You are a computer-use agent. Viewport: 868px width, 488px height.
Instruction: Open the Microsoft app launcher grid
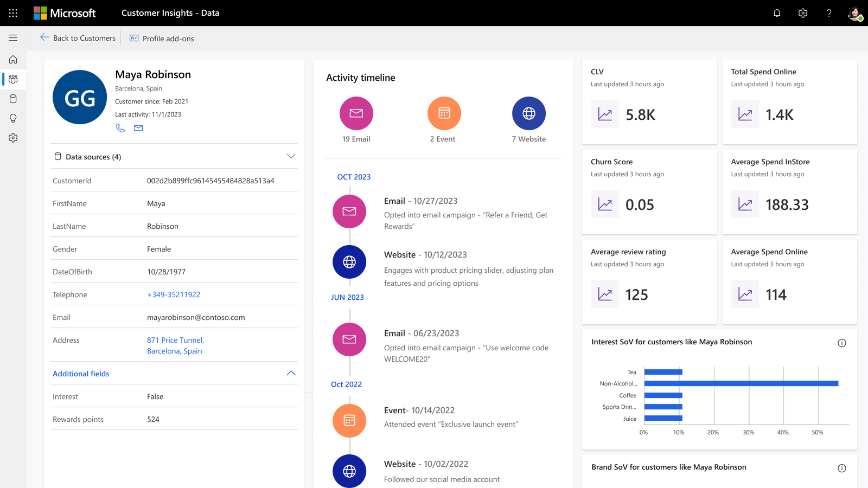pos(13,13)
